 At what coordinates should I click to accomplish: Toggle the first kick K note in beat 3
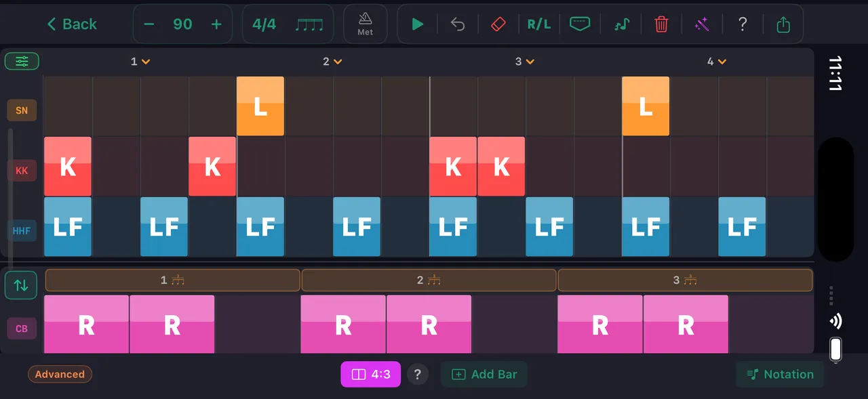[453, 167]
